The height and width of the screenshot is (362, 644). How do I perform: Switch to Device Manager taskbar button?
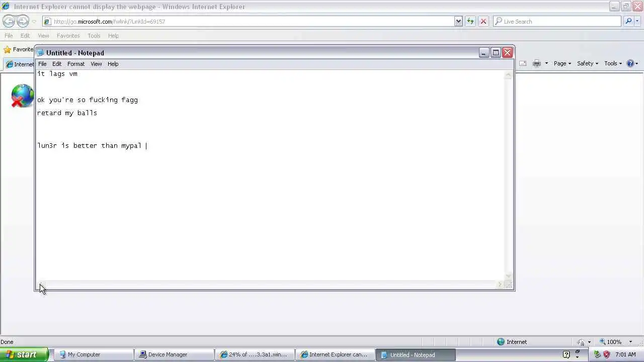coord(174,354)
